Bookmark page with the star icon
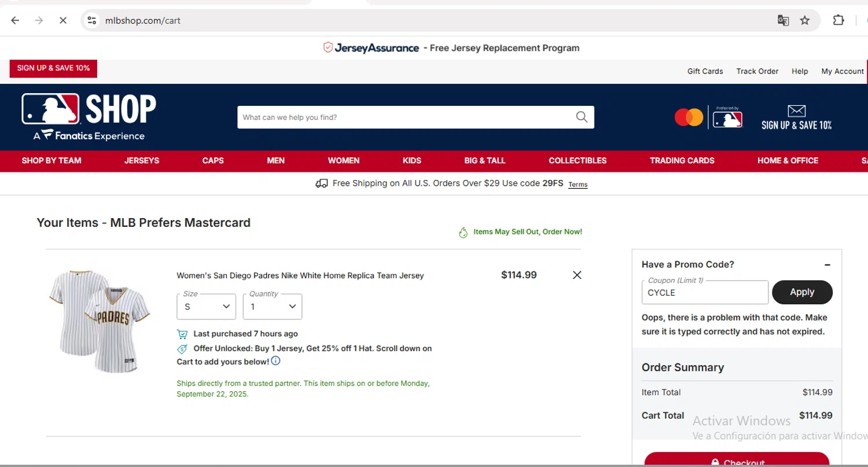 point(805,20)
